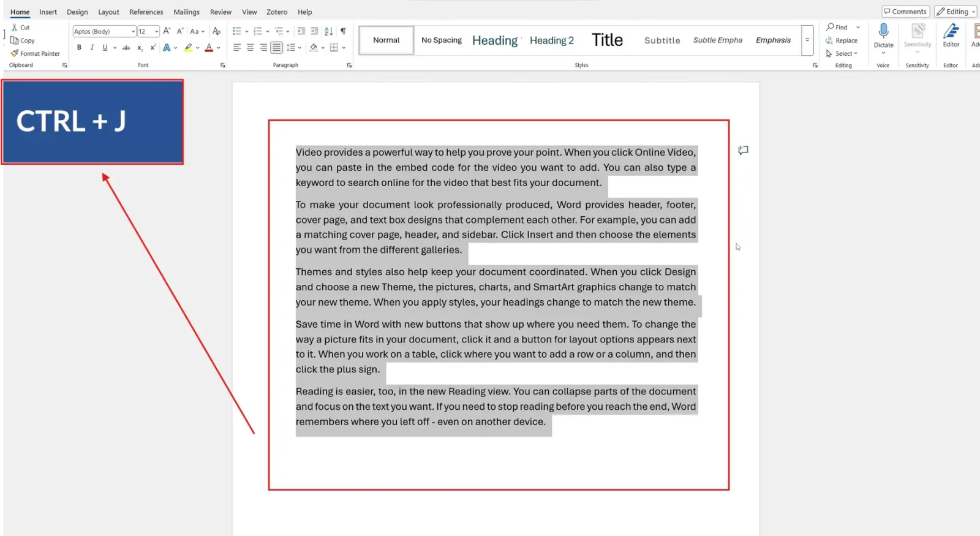The image size is (980, 536).
Task: Apply strikethrough to selected text
Action: 126,48
